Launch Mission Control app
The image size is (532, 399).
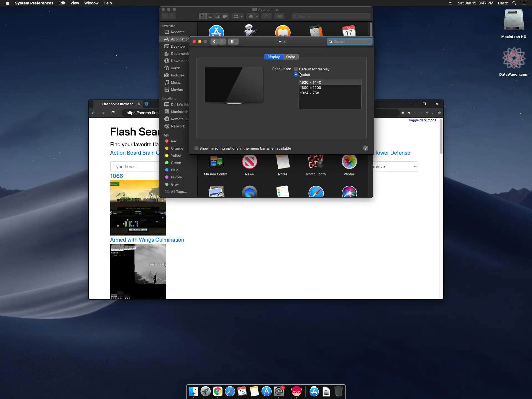[x=216, y=162]
